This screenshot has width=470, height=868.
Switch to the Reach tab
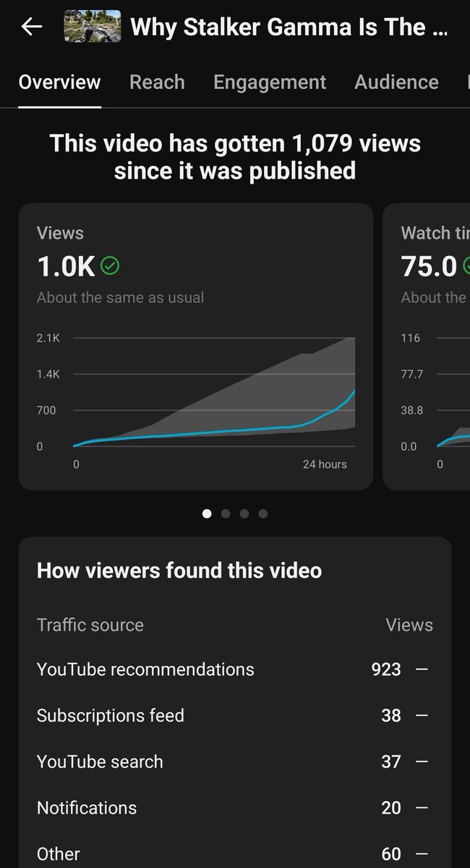[x=157, y=82]
